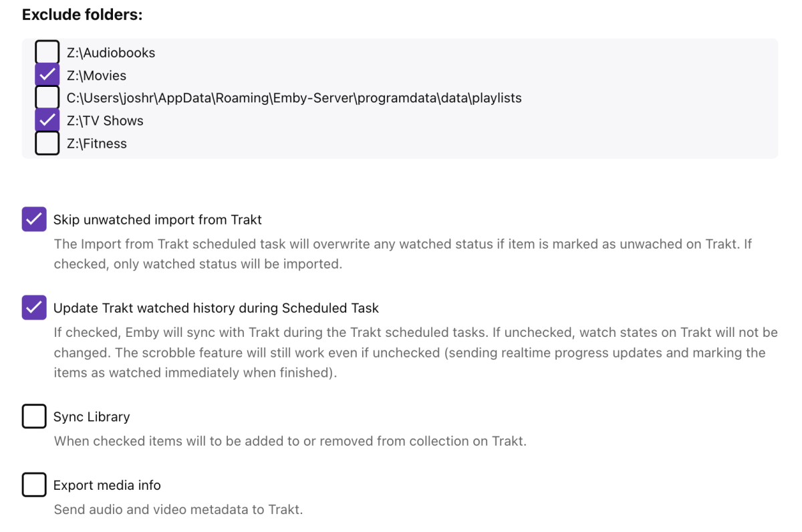Enable the Sync Library checkbox
The image size is (802, 532).
point(34,416)
